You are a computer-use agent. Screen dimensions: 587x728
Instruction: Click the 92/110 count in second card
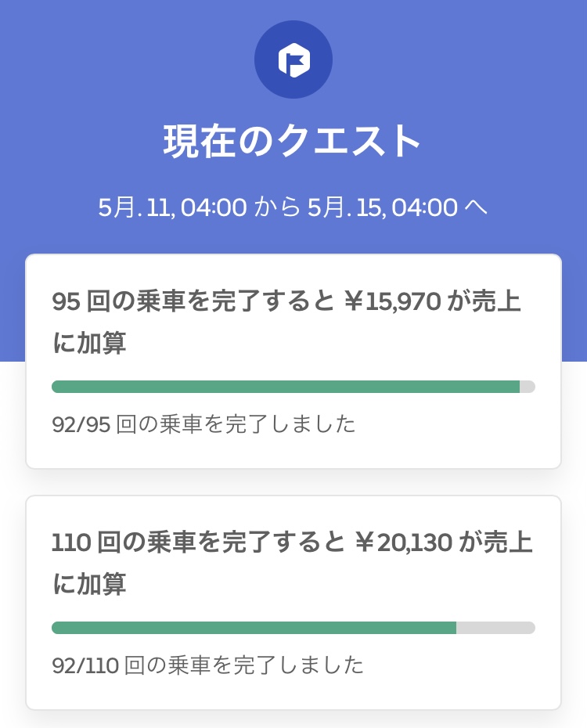pyautogui.click(x=85, y=665)
